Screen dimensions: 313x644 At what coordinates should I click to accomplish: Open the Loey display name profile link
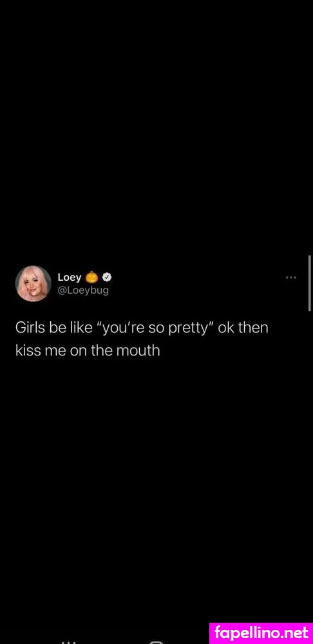click(70, 278)
